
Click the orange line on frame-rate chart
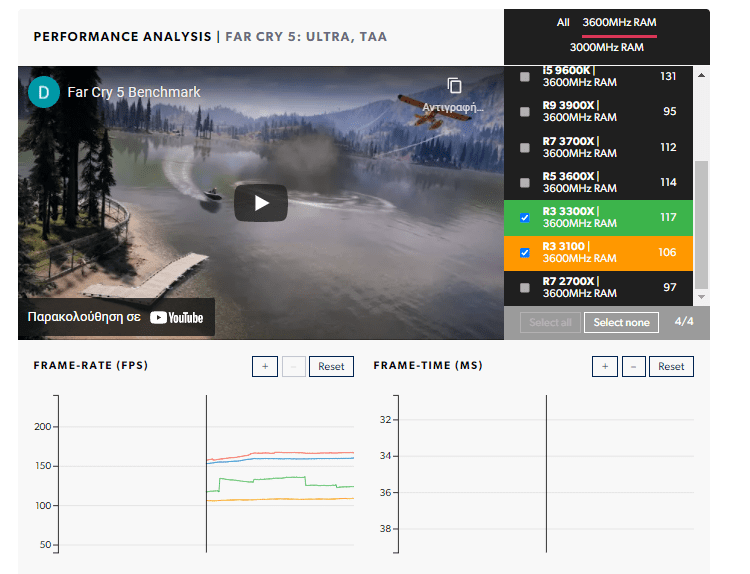pyautogui.click(x=280, y=499)
